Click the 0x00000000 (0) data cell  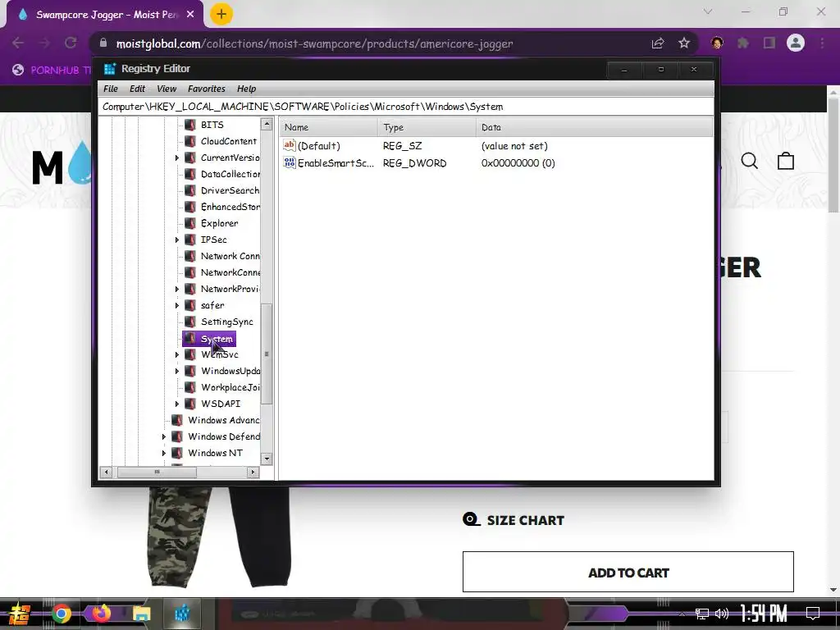(518, 163)
